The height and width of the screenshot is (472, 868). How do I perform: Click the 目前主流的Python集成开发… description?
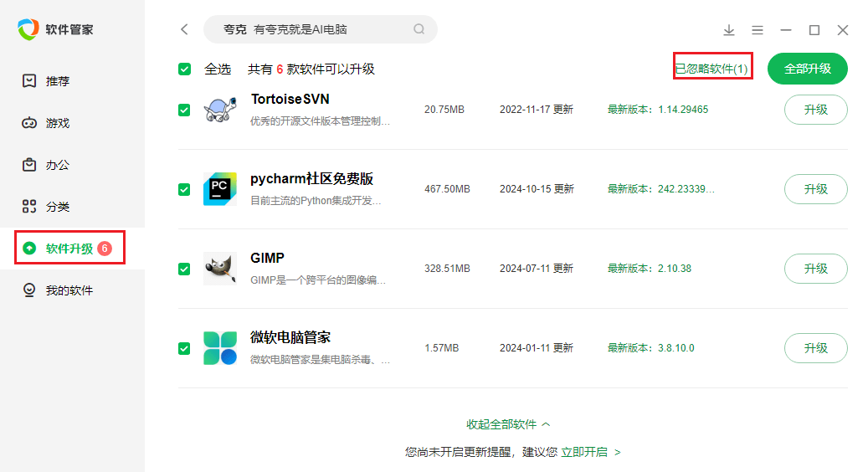pos(316,200)
